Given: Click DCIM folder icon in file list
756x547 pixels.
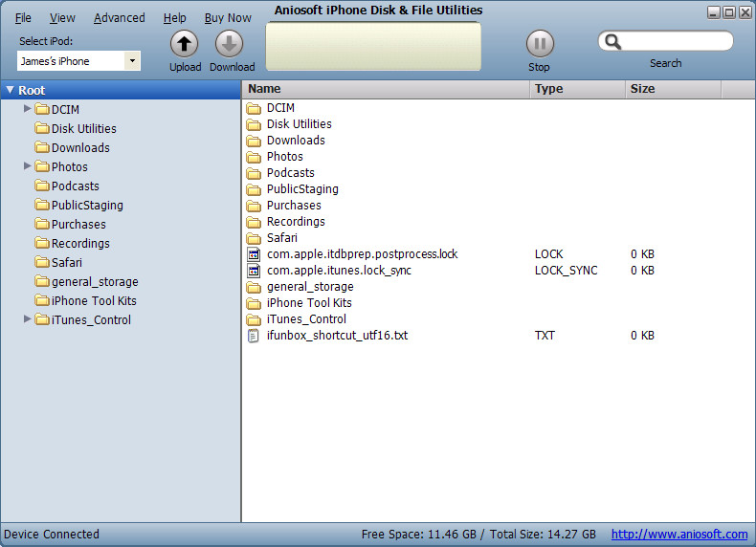Looking at the screenshot, I should point(254,108).
